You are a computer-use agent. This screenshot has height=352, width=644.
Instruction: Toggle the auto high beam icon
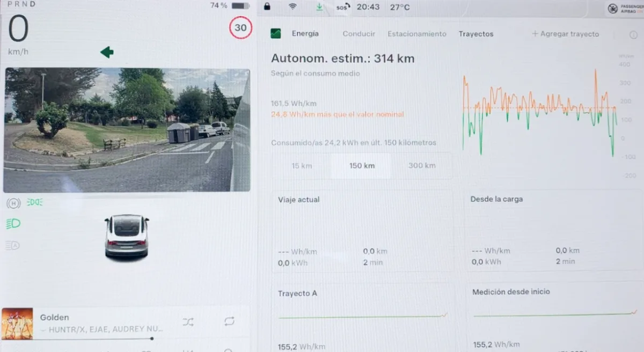(13, 245)
